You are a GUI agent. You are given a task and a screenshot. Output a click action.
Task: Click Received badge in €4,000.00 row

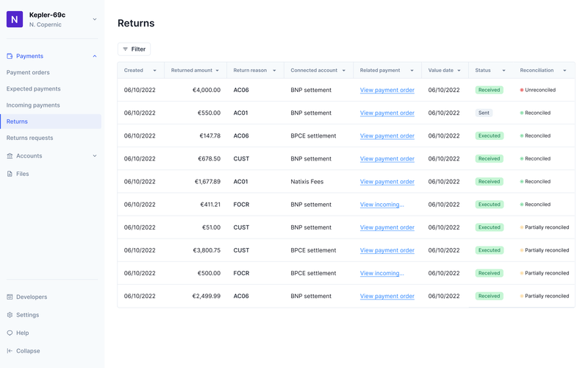[489, 90]
